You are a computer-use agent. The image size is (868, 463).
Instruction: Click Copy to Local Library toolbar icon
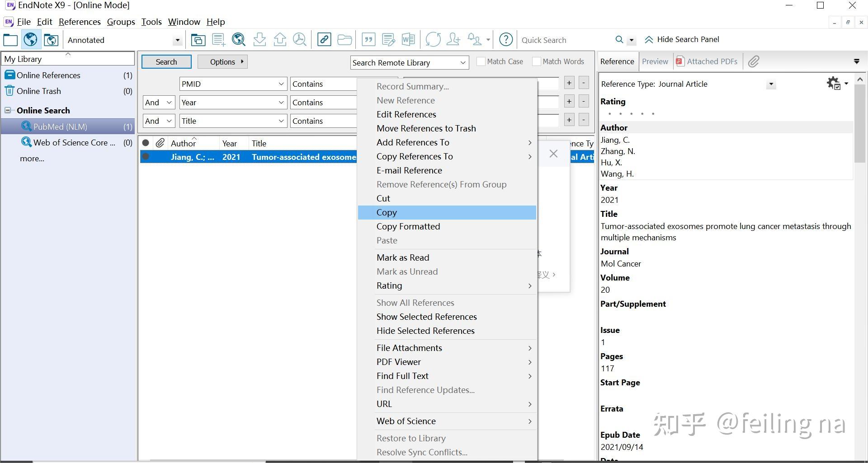(x=198, y=40)
